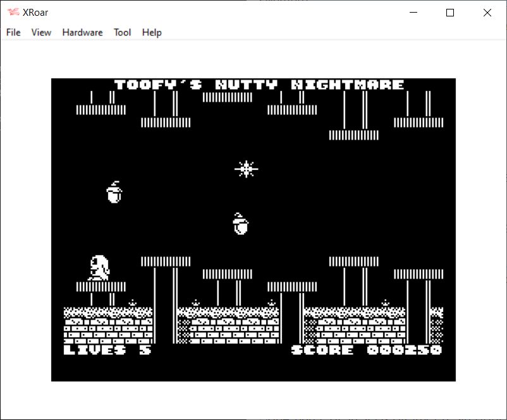Click the rightmost sprout on the ground
507x420 pixels.
[x=385, y=303]
